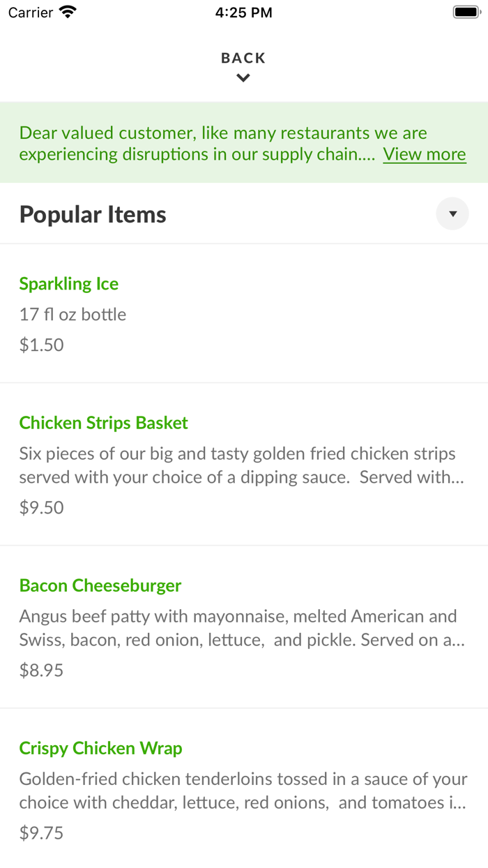Select the Popular Items section header
The height and width of the screenshot is (868, 488).
click(x=92, y=214)
